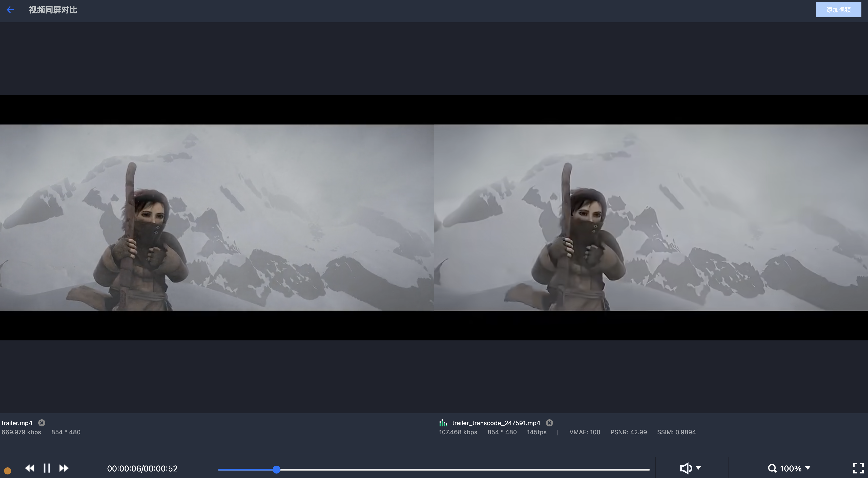Enter fullscreen mode
Image resolution: width=868 pixels, height=478 pixels.
858,468
